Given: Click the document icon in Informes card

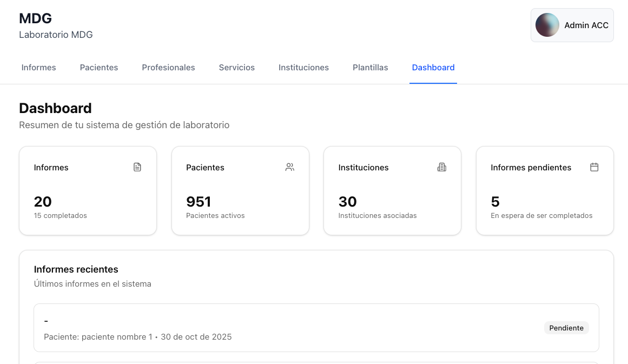Looking at the screenshot, I should point(137,167).
